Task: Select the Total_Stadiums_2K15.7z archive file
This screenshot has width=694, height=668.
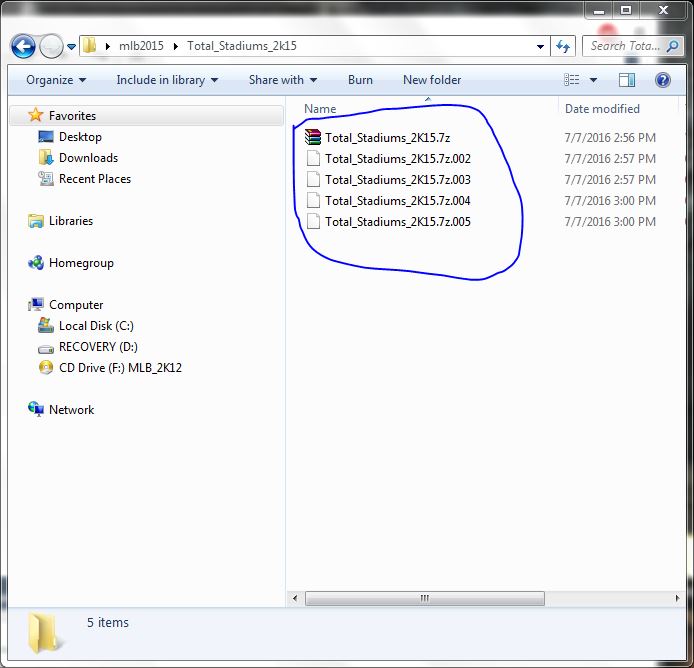Action: [x=387, y=138]
